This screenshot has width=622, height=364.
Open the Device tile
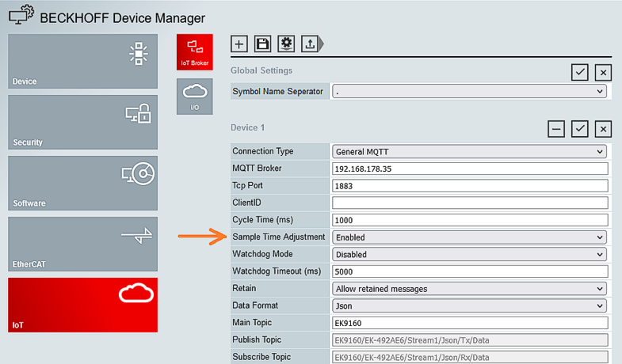click(x=83, y=61)
